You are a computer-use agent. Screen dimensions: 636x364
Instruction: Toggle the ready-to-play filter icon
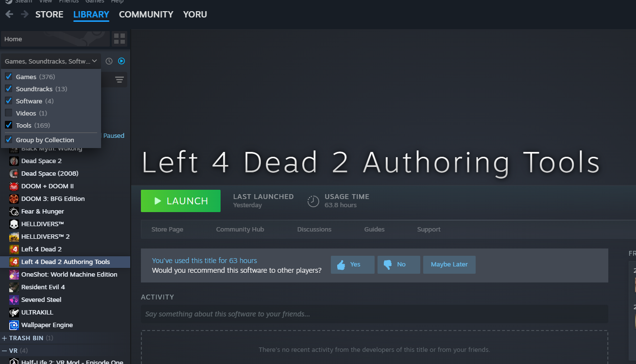pyautogui.click(x=121, y=61)
